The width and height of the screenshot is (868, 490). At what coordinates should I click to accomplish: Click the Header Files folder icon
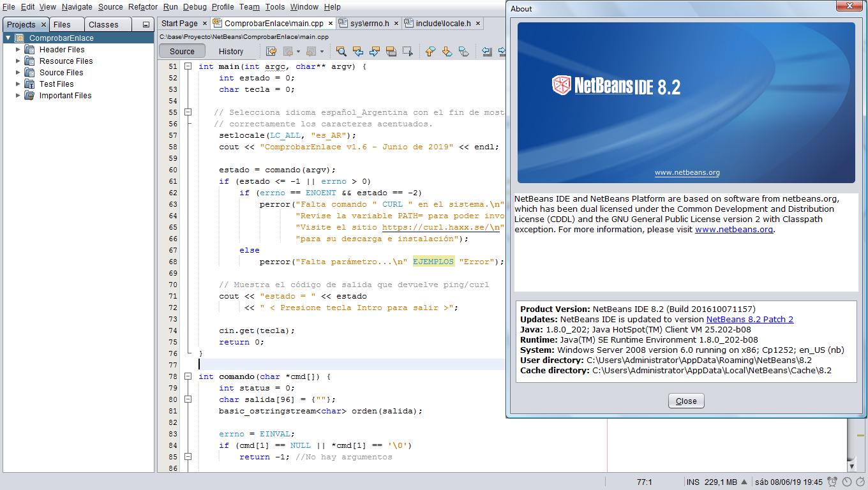(x=29, y=50)
